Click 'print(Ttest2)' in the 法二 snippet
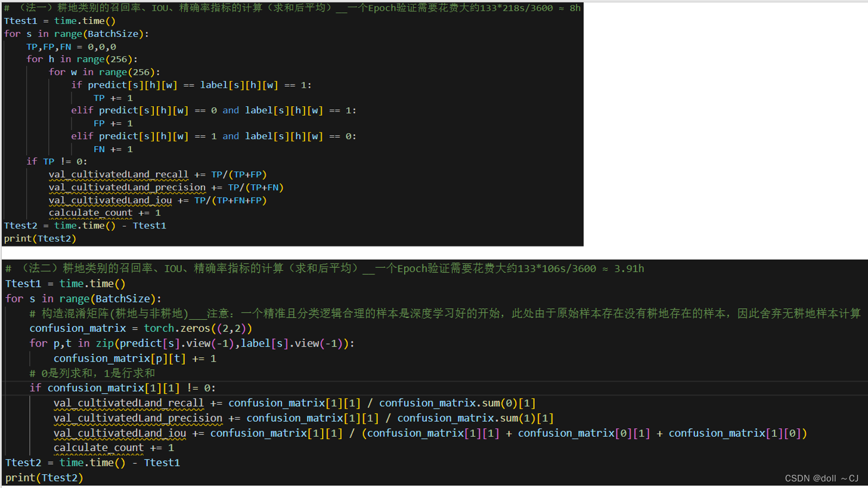Image resolution: width=868 pixels, height=488 pixels. [44, 478]
